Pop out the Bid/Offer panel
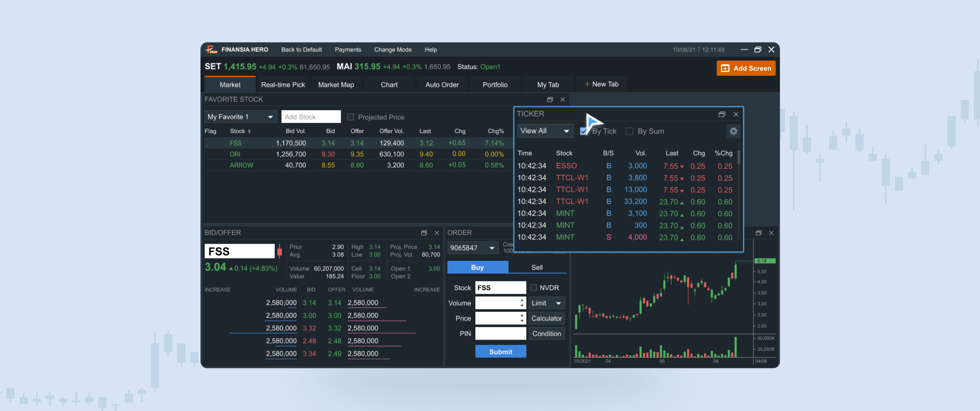980x411 pixels. coord(424,233)
